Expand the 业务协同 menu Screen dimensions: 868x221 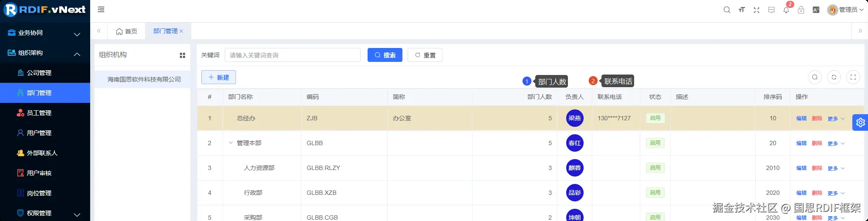pyautogui.click(x=45, y=33)
